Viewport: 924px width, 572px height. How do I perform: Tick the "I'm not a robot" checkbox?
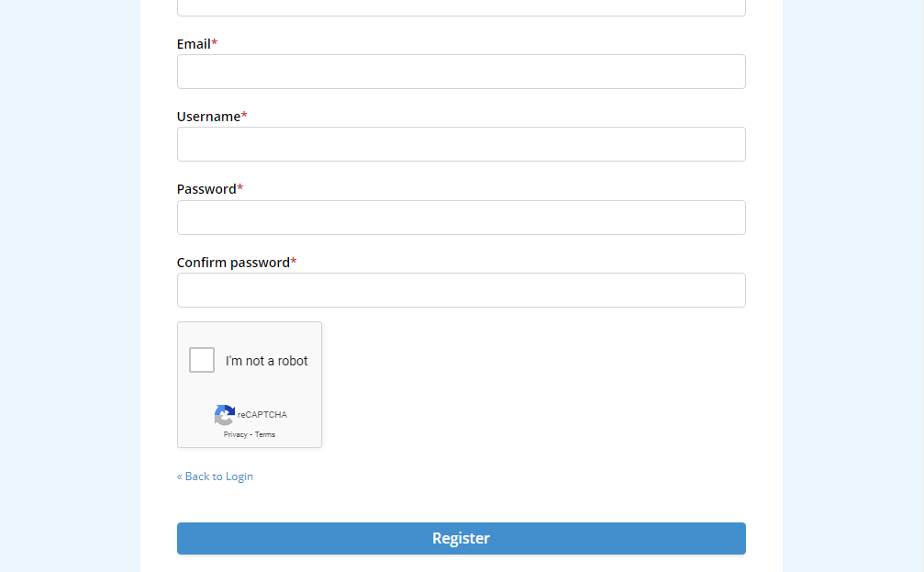[x=202, y=360]
